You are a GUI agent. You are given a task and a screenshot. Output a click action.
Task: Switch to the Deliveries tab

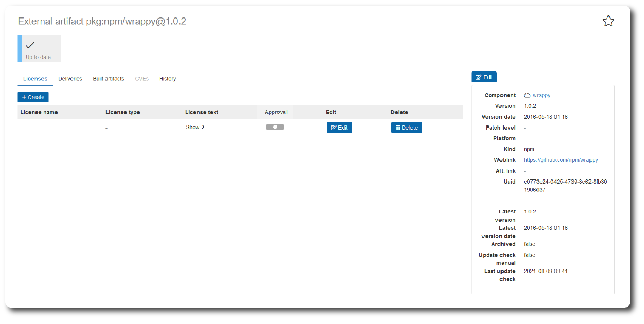[x=70, y=79]
